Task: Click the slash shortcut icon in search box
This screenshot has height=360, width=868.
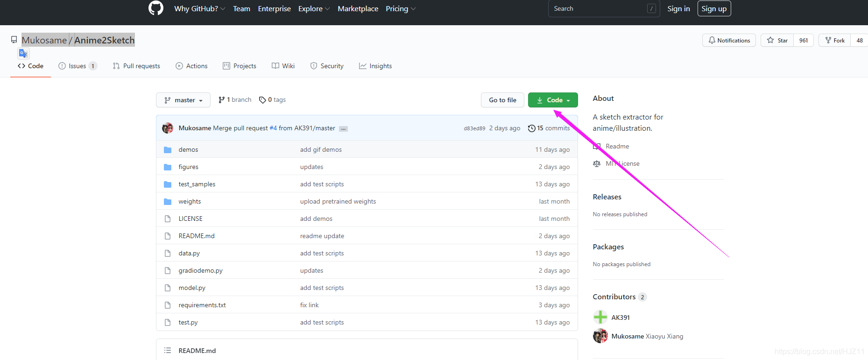Action: pos(652,8)
